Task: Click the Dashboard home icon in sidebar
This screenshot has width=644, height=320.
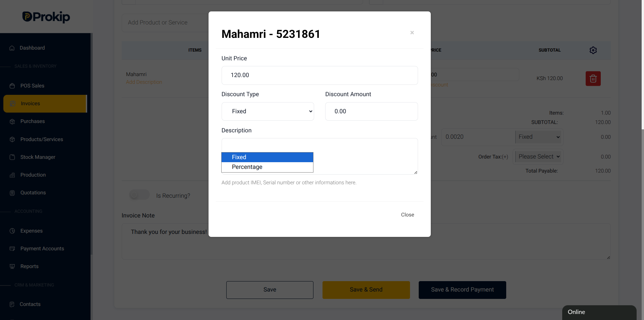Action: [12, 48]
